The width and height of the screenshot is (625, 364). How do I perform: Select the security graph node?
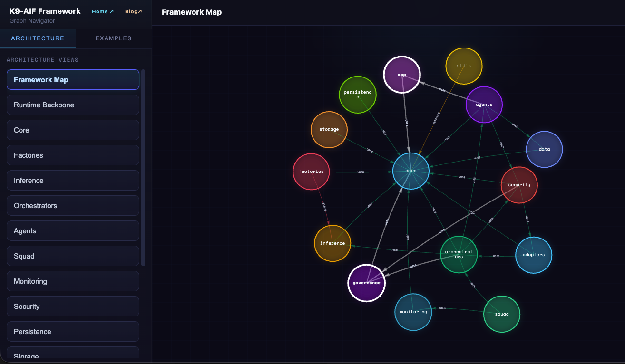519,185
